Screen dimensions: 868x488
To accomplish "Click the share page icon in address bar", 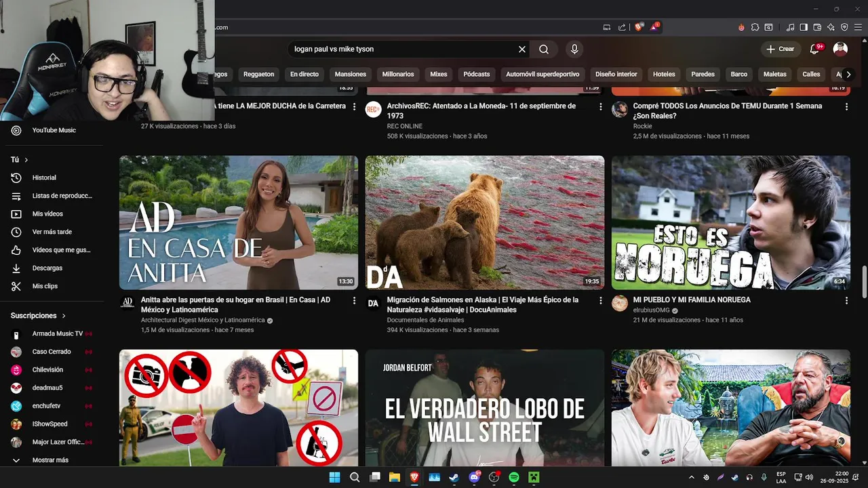I will (x=623, y=27).
